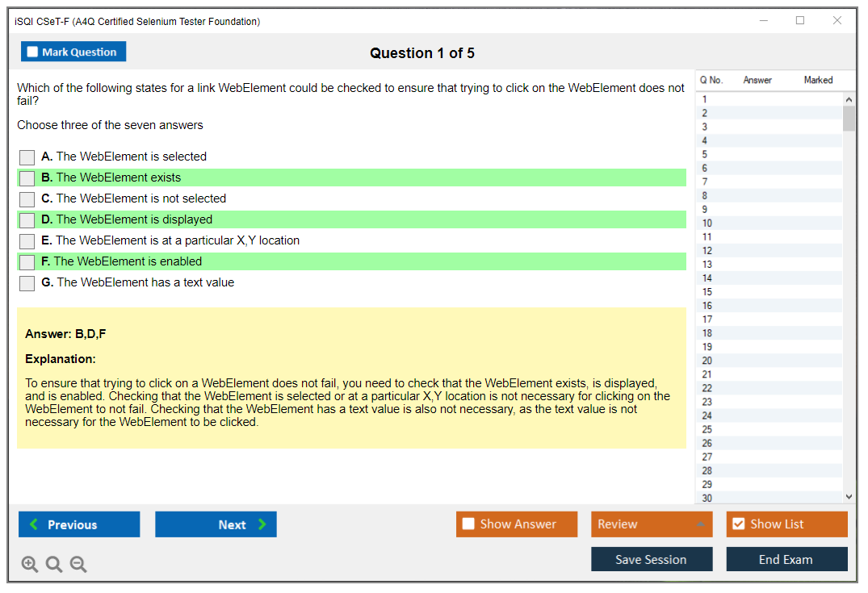Tick answer A, WebElement is selected
This screenshot has width=868, height=593.
27,157
